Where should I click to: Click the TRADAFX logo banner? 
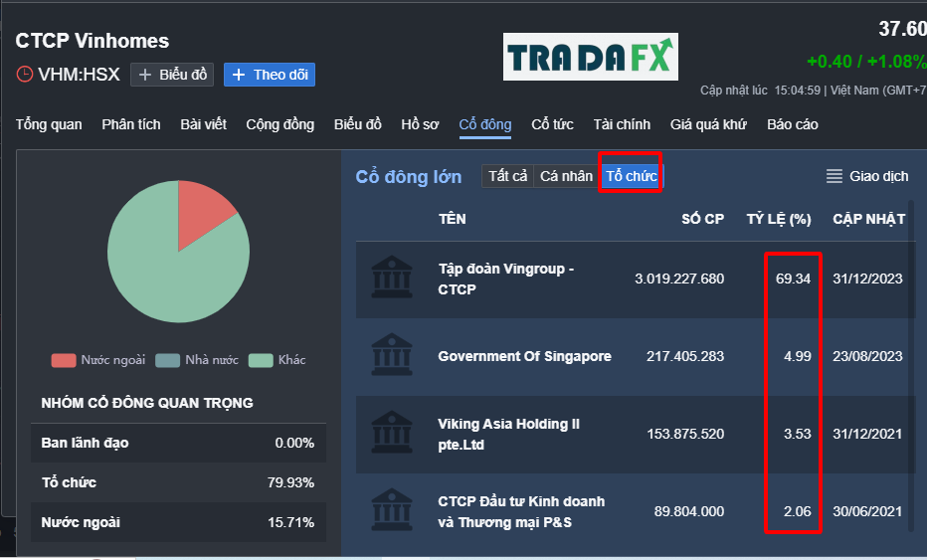[591, 57]
